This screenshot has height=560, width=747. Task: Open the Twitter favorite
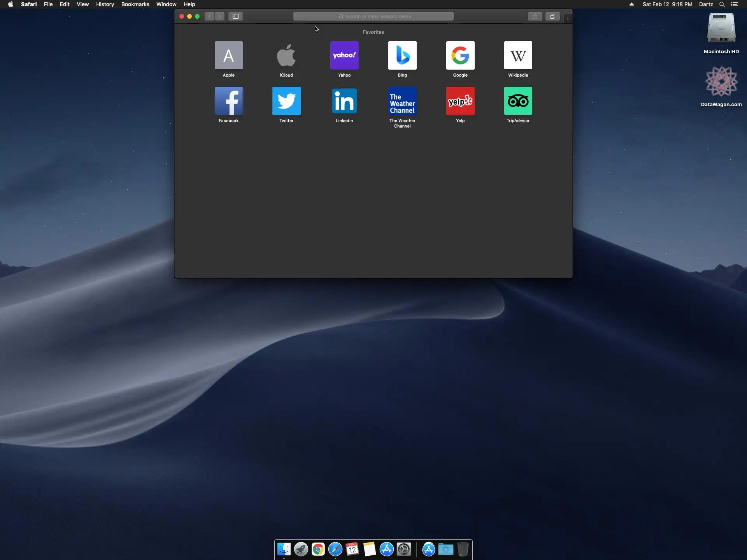(286, 101)
